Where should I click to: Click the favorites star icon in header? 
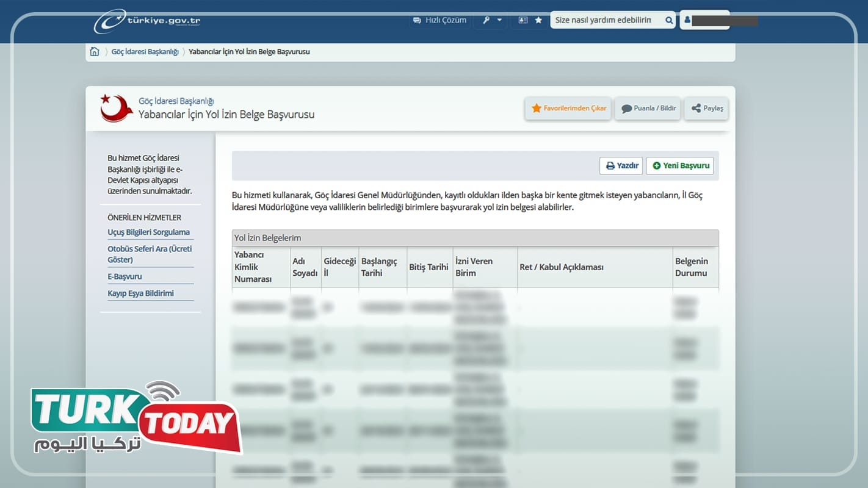point(538,20)
